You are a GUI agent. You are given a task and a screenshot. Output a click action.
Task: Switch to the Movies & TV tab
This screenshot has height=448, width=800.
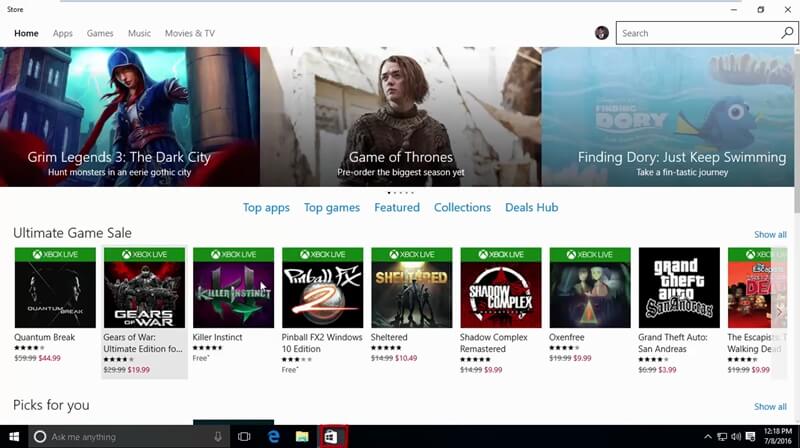[x=190, y=33]
